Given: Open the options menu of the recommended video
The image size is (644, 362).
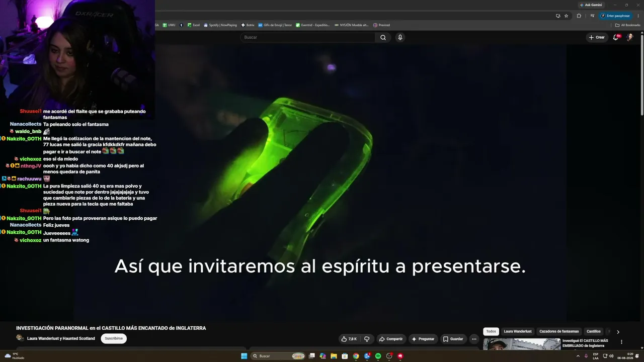Looking at the screenshot, I should (x=621, y=342).
